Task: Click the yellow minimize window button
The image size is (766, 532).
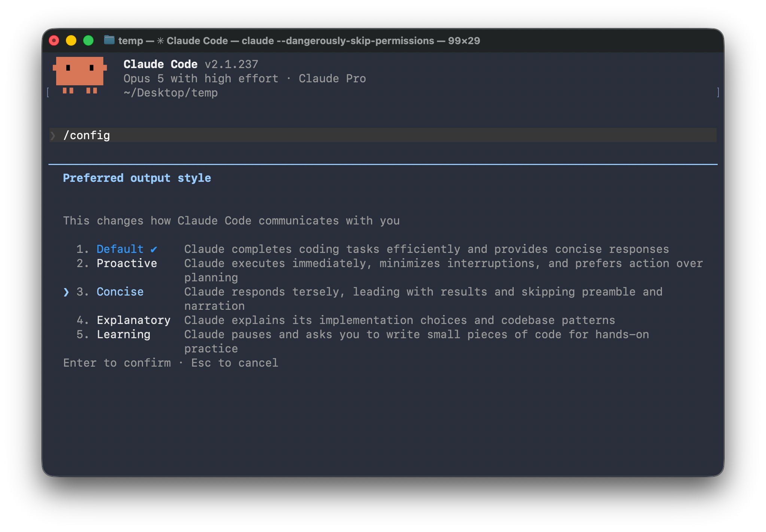Action: (71, 40)
